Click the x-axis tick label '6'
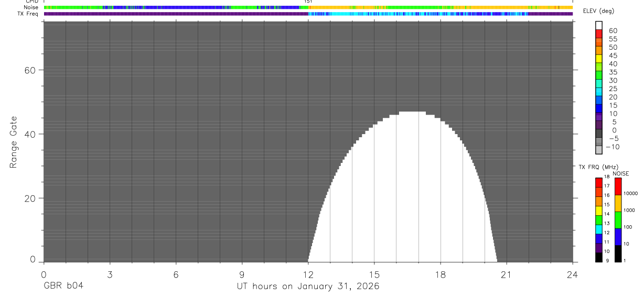 click(x=176, y=275)
